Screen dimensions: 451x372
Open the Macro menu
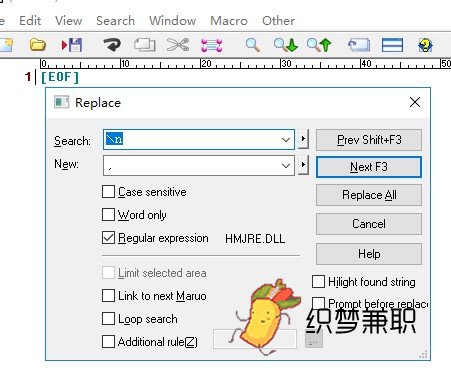229,21
